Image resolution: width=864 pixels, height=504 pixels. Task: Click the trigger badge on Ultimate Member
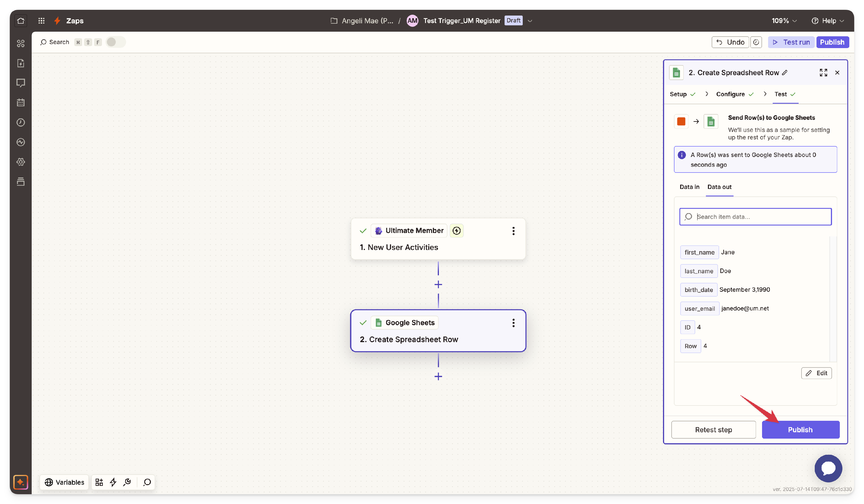pos(456,231)
